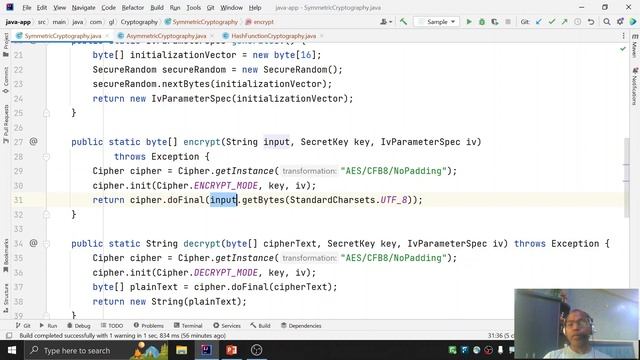This screenshot has width=640, height=360.
Task: Open the File menu
Action: tap(27, 8)
